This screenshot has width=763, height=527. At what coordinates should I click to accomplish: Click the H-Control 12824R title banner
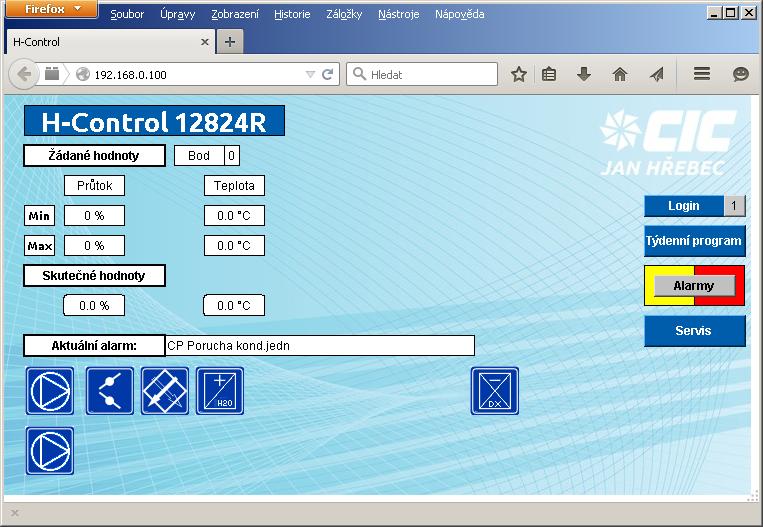[154, 121]
